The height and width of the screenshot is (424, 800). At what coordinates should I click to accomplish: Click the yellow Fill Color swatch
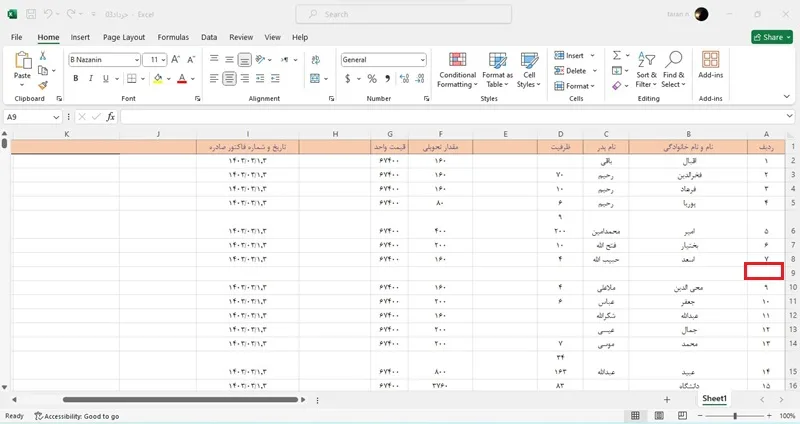pos(158,79)
